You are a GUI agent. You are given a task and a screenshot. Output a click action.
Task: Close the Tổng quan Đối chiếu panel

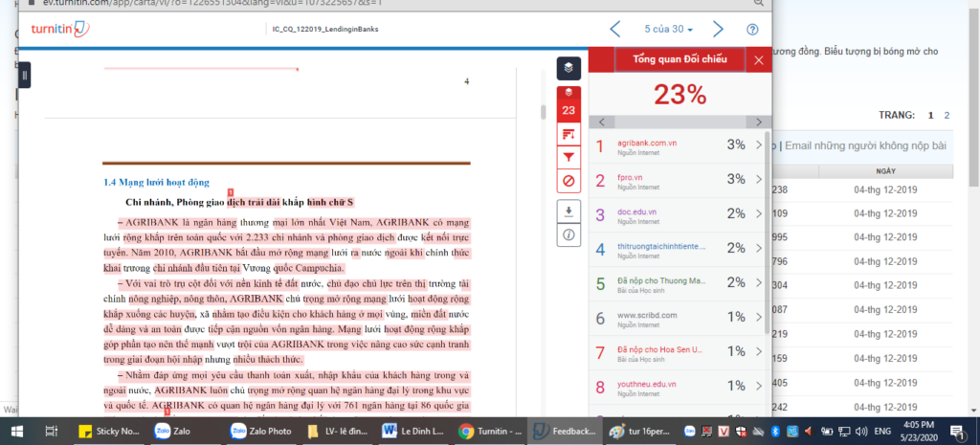pyautogui.click(x=759, y=60)
